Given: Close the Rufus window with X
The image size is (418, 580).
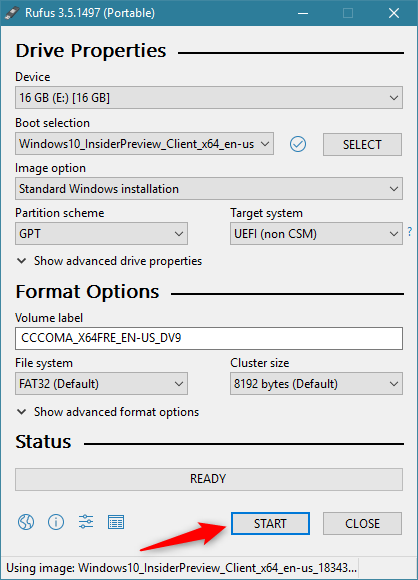Looking at the screenshot, I should pos(394,13).
